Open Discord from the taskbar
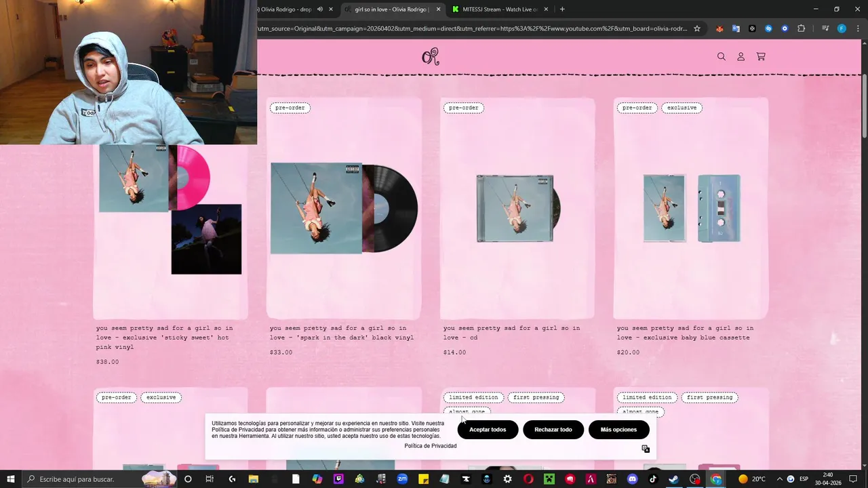The height and width of the screenshot is (488, 868). [633, 479]
